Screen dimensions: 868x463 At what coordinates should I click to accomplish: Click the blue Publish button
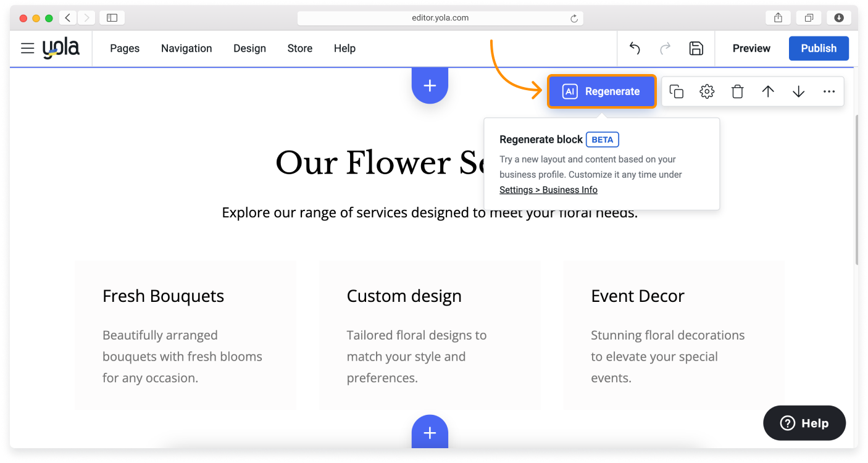click(819, 48)
